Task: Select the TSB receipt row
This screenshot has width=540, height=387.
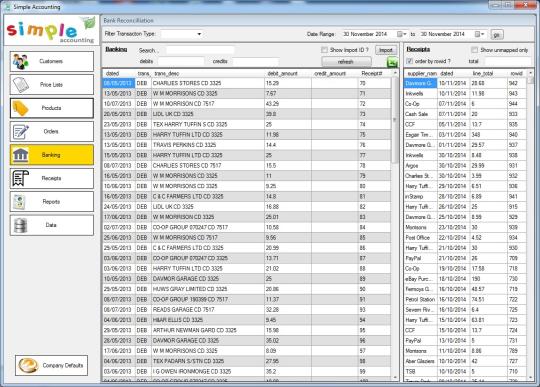Action: (466, 372)
